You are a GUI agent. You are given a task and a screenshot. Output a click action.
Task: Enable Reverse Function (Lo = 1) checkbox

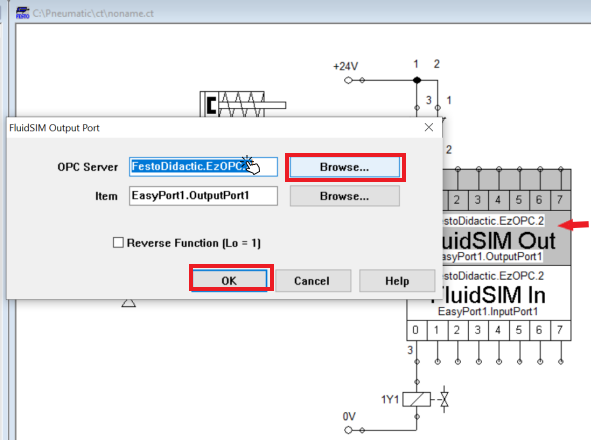click(118, 242)
